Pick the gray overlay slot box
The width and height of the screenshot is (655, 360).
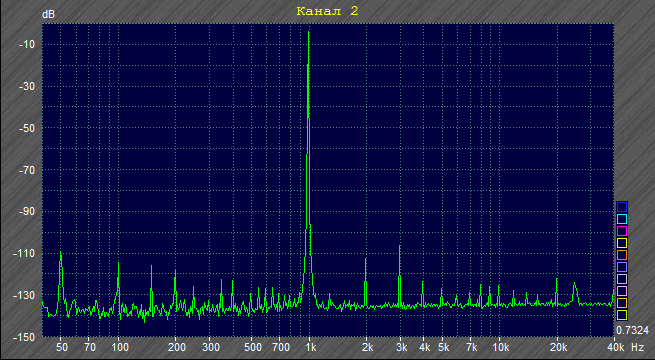[x=622, y=279]
